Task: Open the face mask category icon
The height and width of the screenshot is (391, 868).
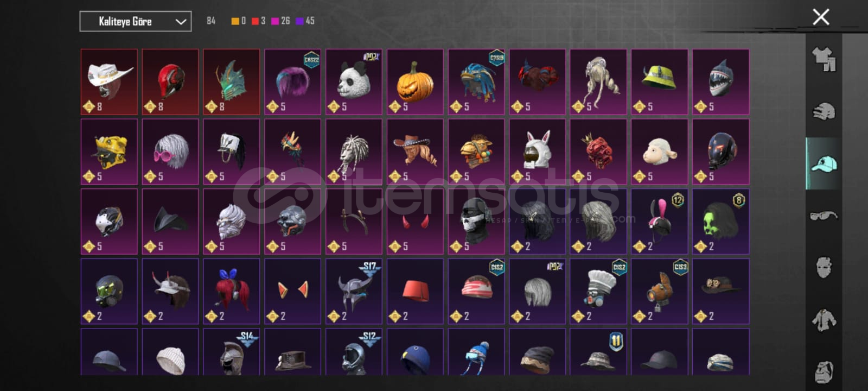Action: pyautogui.click(x=824, y=267)
